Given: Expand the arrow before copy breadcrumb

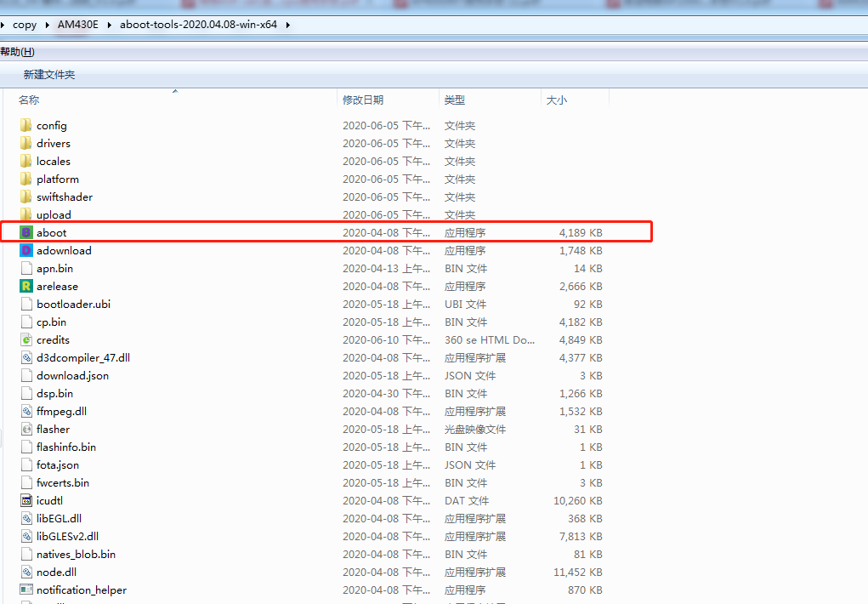Looking at the screenshot, I should [3, 25].
